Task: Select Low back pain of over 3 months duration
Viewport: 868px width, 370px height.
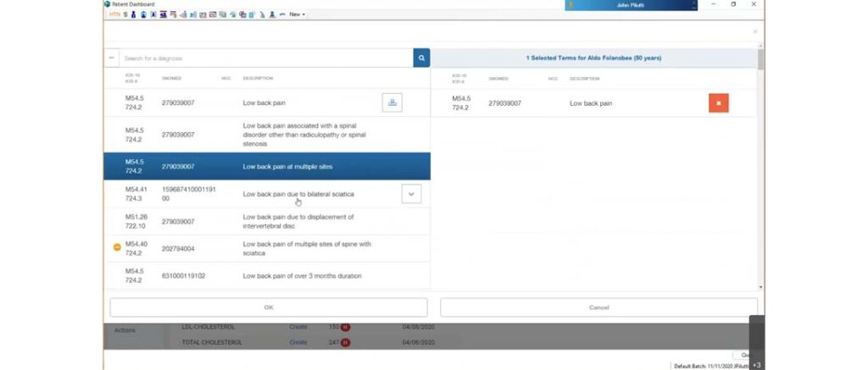Action: 267,275
